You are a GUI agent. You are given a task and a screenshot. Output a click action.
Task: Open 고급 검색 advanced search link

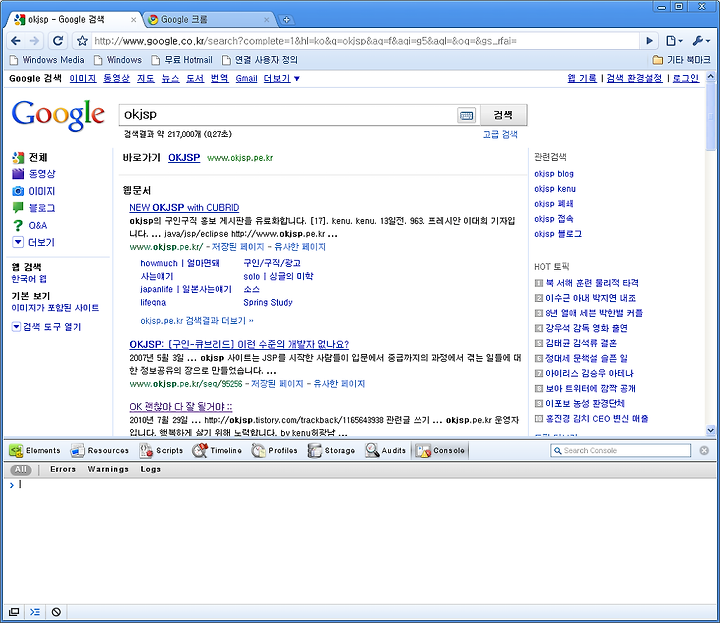[500, 135]
